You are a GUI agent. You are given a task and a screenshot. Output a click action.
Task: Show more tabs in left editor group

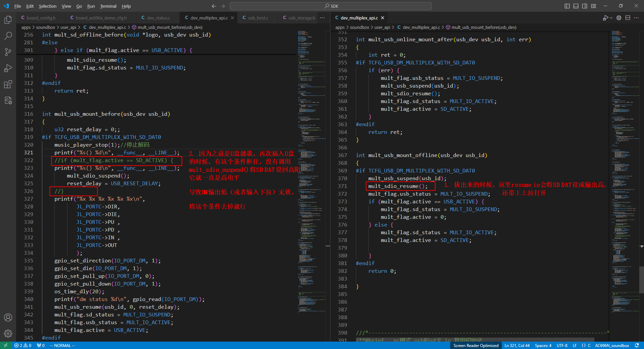pos(322,18)
